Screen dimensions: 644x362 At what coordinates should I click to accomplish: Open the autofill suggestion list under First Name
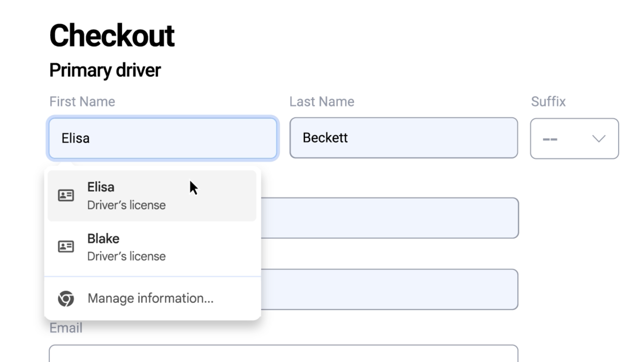162,138
